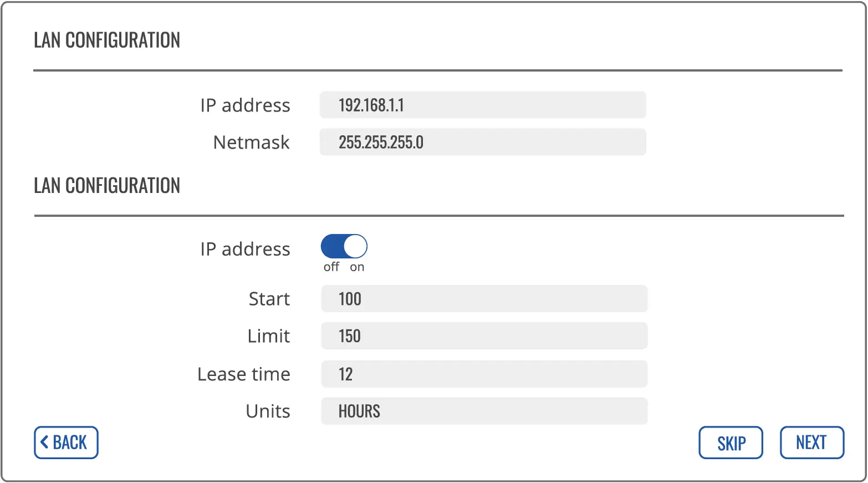
Task: Click the Lease time label text
Action: pyautogui.click(x=244, y=374)
